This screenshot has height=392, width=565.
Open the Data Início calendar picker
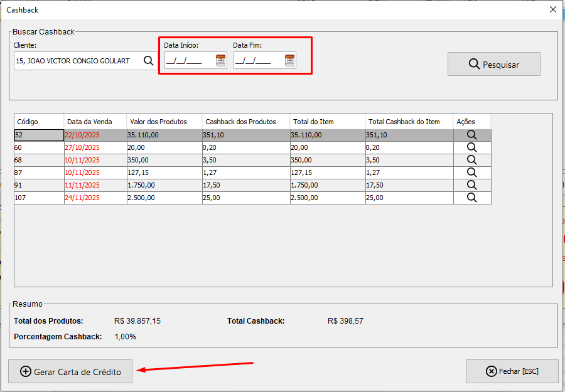(x=220, y=60)
